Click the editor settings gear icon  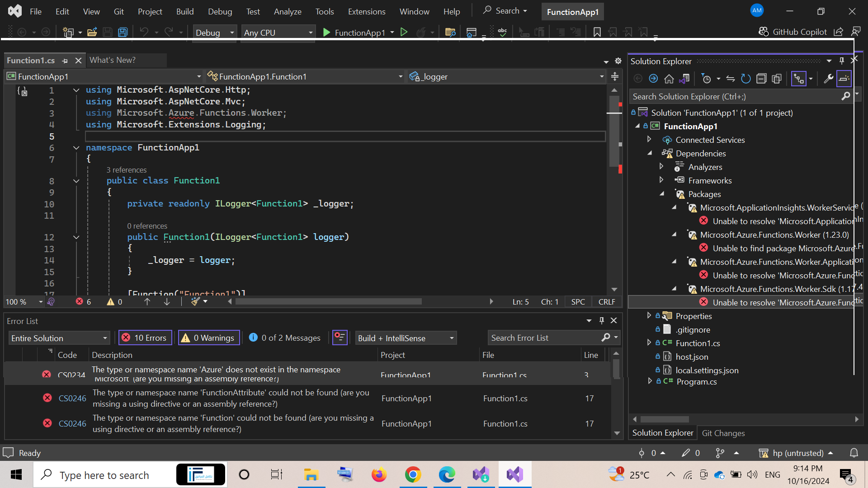point(618,61)
